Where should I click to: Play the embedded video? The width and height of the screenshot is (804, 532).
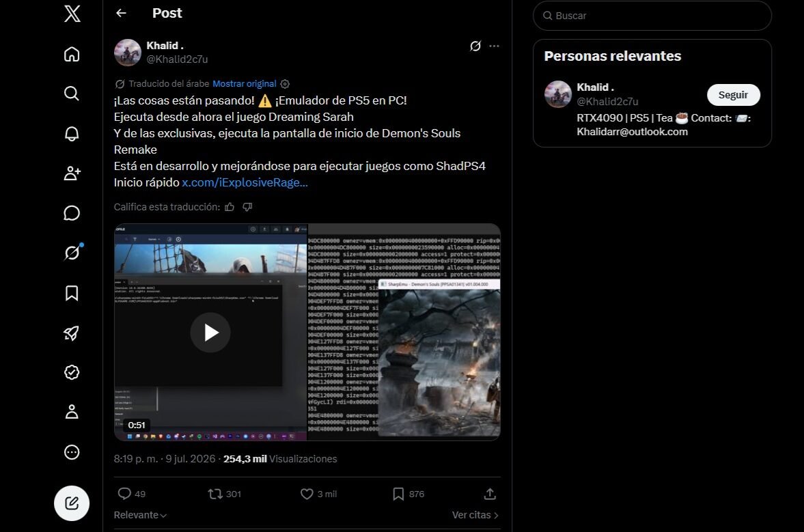(210, 333)
